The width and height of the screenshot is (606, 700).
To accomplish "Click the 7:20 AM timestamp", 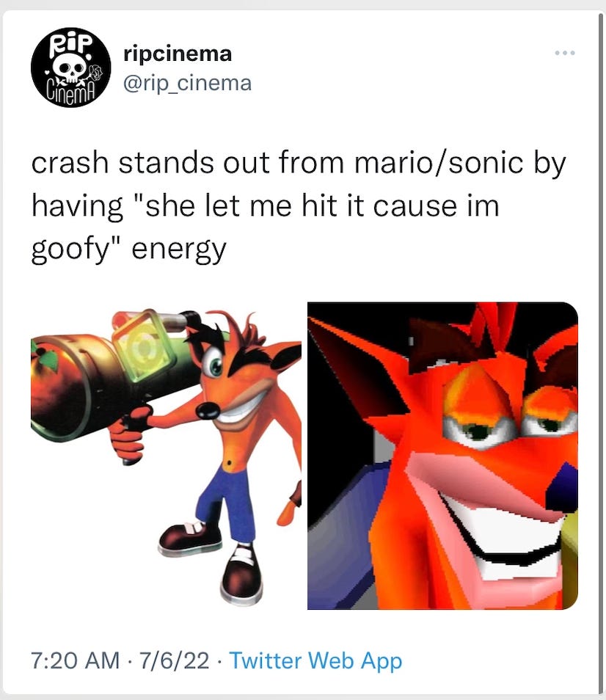I will (75, 660).
